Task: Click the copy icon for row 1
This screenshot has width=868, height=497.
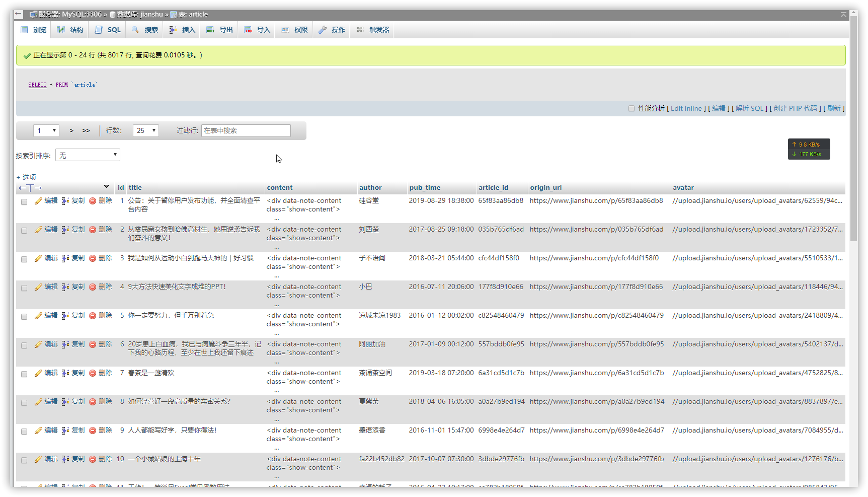Action: (x=65, y=201)
